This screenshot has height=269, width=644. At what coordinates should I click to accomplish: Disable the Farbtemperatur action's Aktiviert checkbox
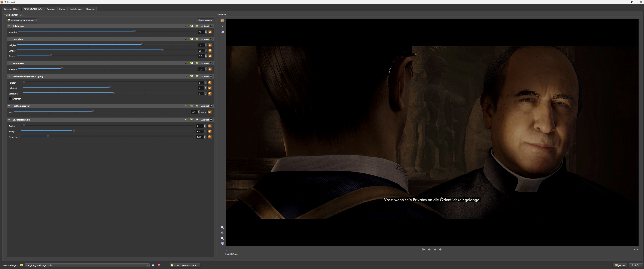(x=211, y=106)
